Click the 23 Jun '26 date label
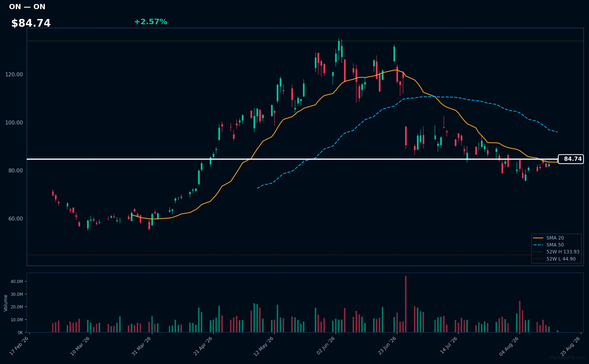 click(x=387, y=346)
